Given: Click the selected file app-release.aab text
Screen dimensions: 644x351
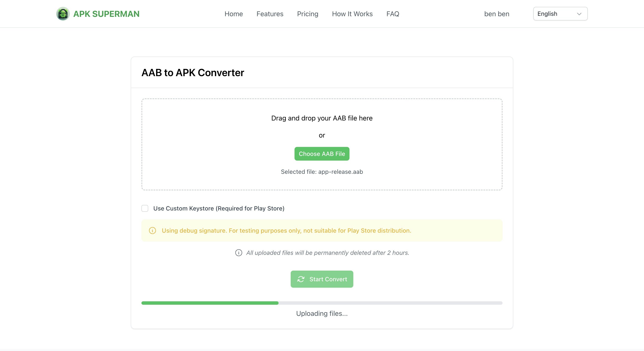Looking at the screenshot, I should [x=322, y=172].
